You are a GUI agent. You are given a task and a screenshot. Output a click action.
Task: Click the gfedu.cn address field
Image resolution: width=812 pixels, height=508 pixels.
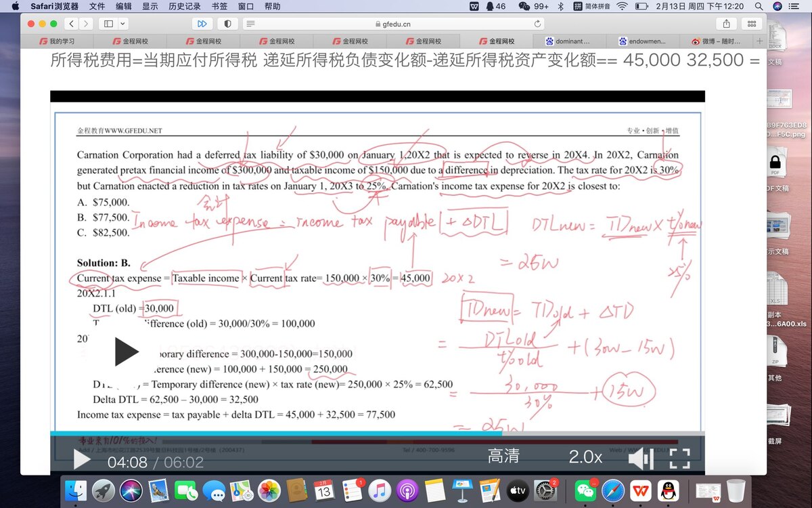point(393,24)
